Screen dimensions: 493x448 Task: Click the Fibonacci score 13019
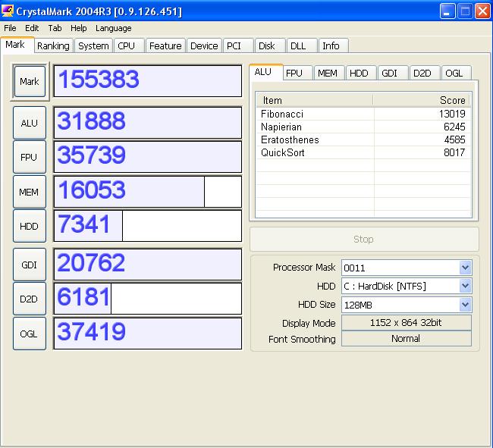pos(452,114)
